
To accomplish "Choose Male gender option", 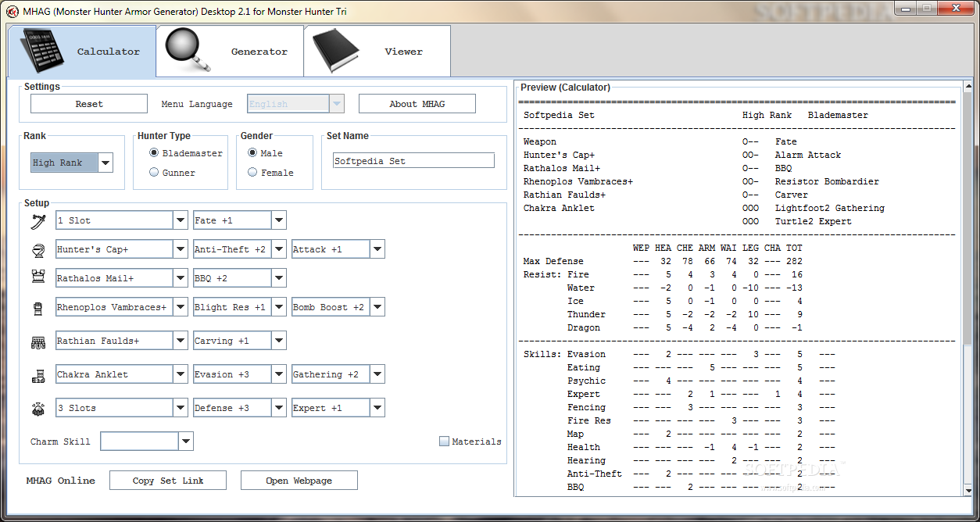I will (x=252, y=153).
